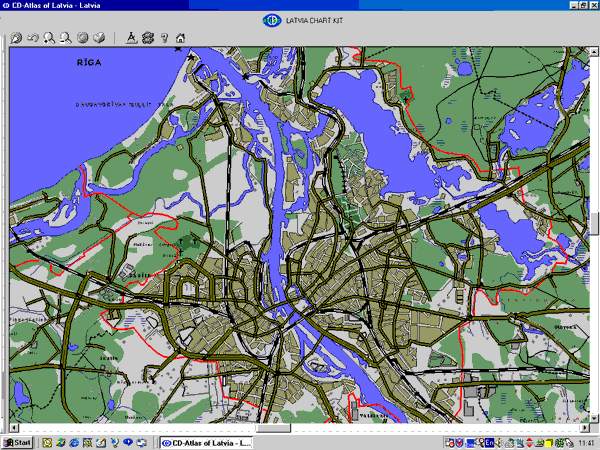Viewport: 600px width, 450px height.
Task: Click the horizontal scrollbar left arrow
Action: click(14, 428)
